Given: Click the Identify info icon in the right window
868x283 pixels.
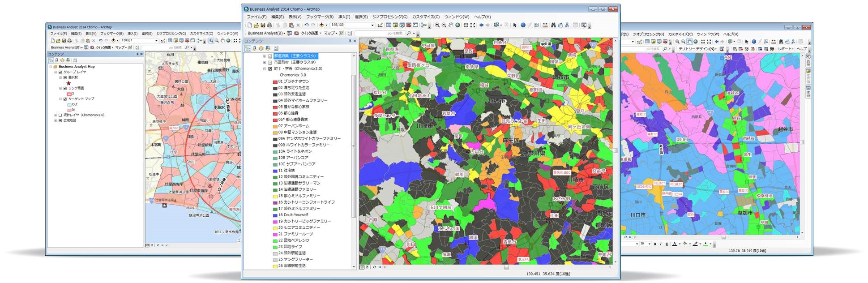Looking at the screenshot, I should 754,42.
